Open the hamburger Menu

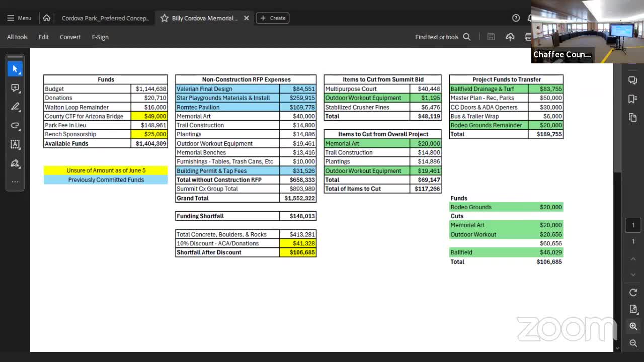(x=19, y=18)
